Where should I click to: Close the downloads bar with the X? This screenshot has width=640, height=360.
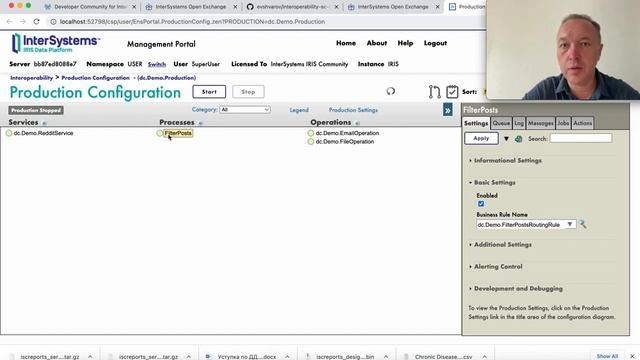[632, 356]
